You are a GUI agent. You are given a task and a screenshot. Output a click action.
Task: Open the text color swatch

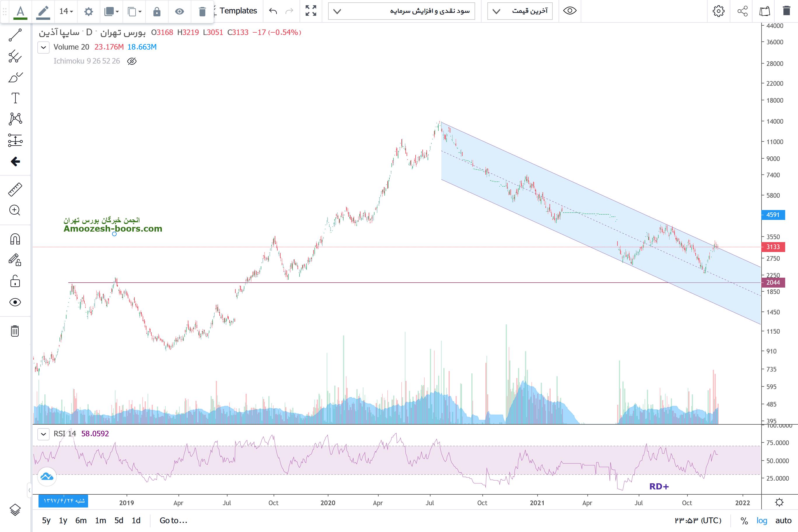click(20, 12)
